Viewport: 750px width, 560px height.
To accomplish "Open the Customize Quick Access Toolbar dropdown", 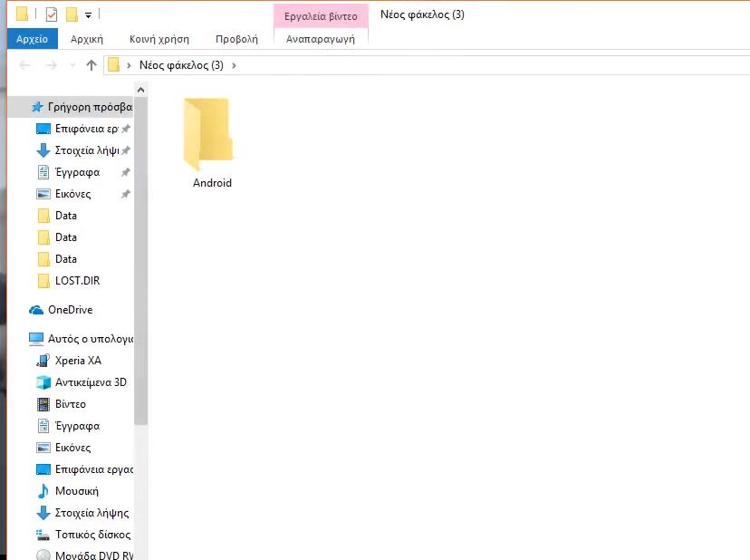I will click(88, 15).
